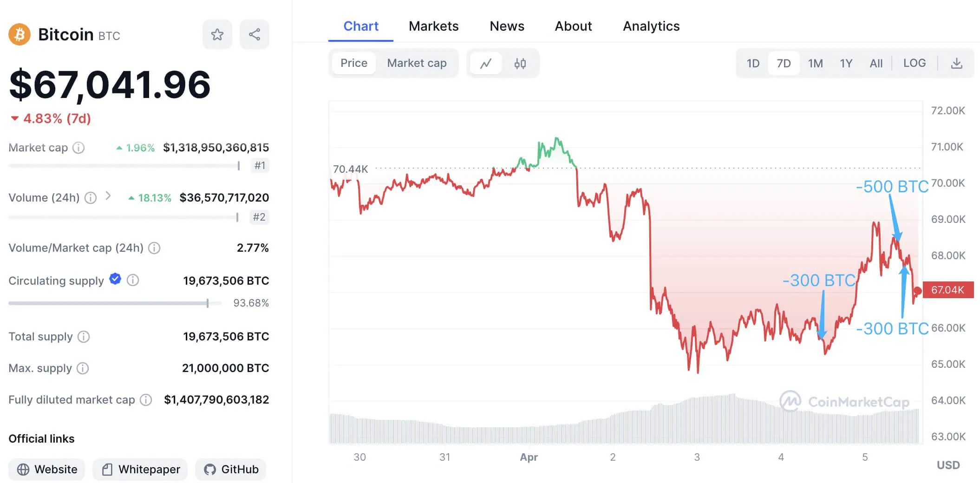Screen dimensions: 980x483
Task: Toggle chart to Price view
Action: point(353,63)
